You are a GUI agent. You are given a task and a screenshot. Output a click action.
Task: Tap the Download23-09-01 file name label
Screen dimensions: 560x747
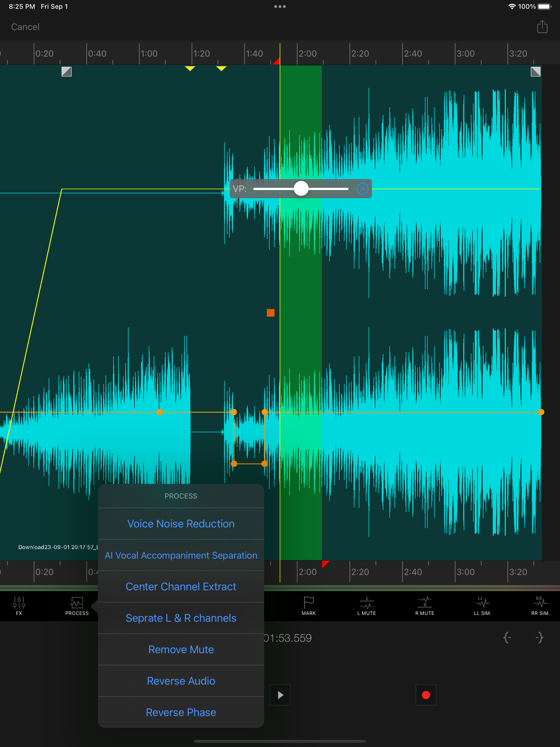[x=58, y=547]
